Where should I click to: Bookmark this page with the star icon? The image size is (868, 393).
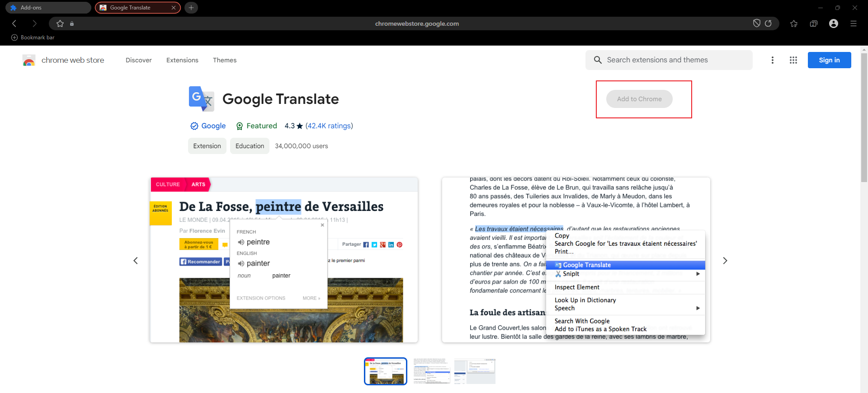click(60, 23)
